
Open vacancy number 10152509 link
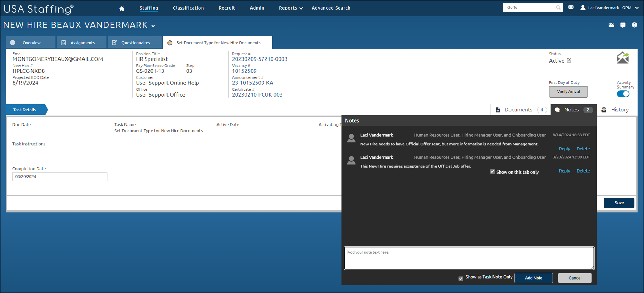coord(244,71)
